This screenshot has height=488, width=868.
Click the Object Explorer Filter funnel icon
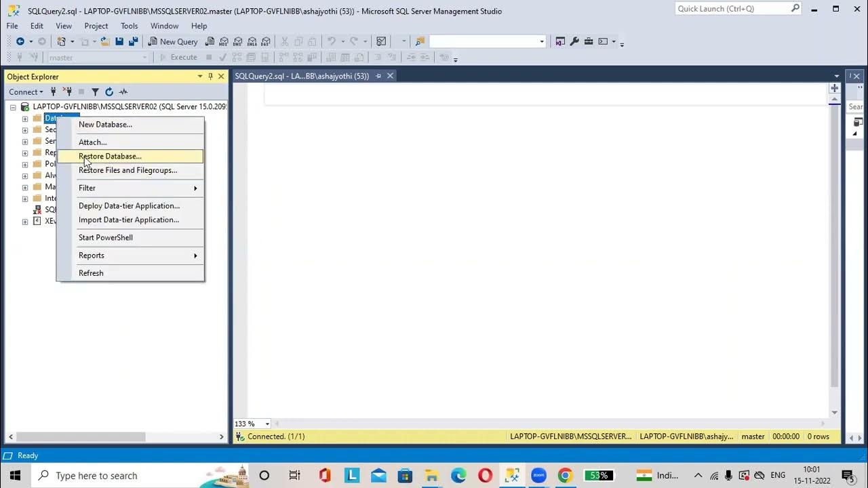pos(95,91)
